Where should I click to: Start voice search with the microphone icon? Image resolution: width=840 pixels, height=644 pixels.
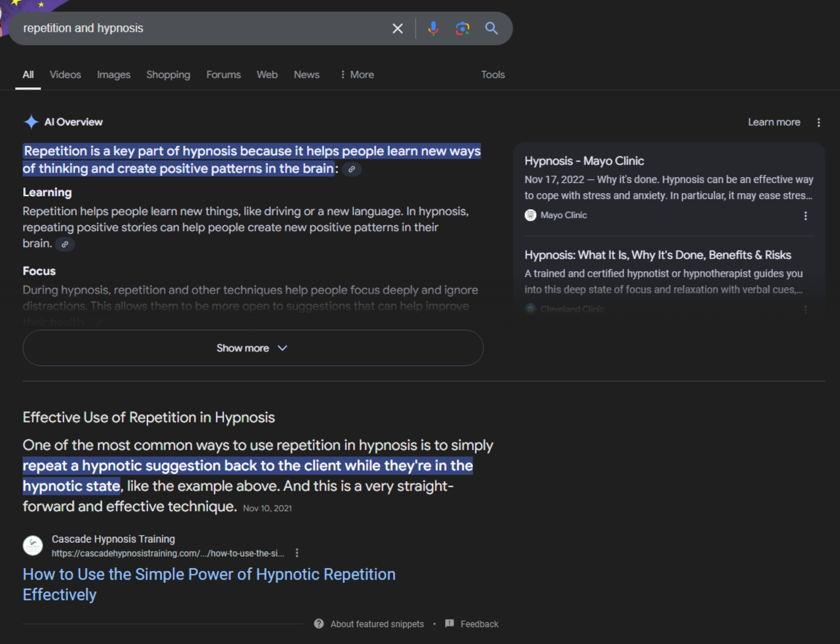[x=433, y=28]
